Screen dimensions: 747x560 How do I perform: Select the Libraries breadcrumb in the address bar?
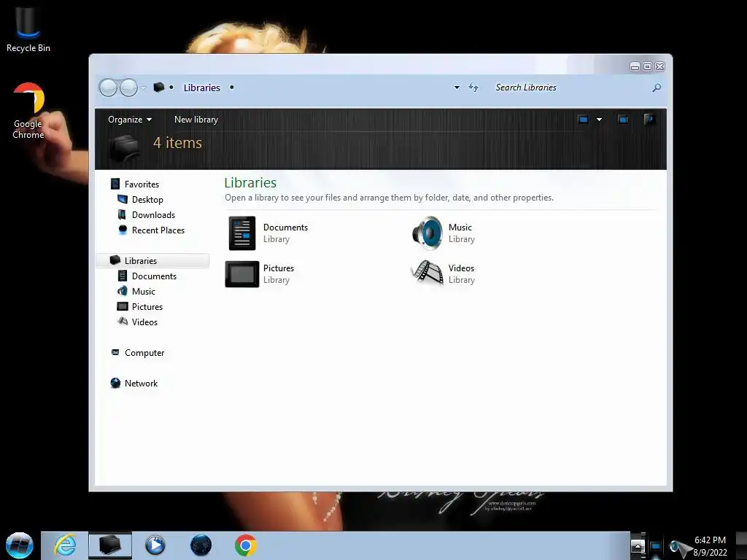coord(202,87)
